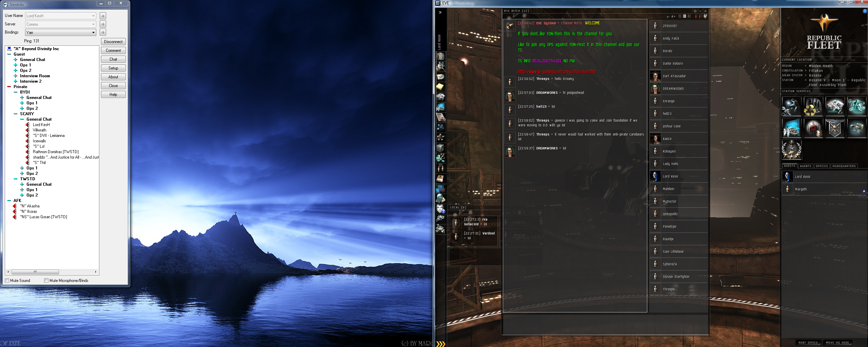The height and width of the screenshot is (347, 868).
Task: Open the blue laboratory Science & Industry service
Action: [791, 128]
